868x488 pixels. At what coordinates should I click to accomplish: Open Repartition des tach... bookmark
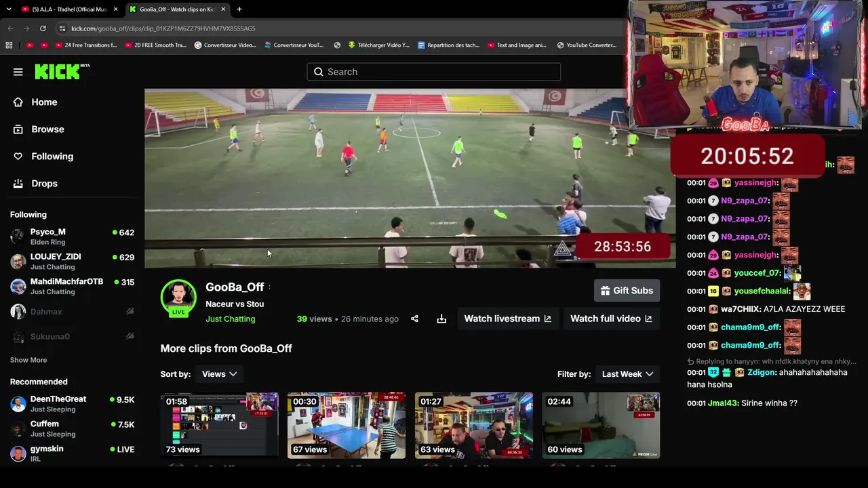point(449,45)
